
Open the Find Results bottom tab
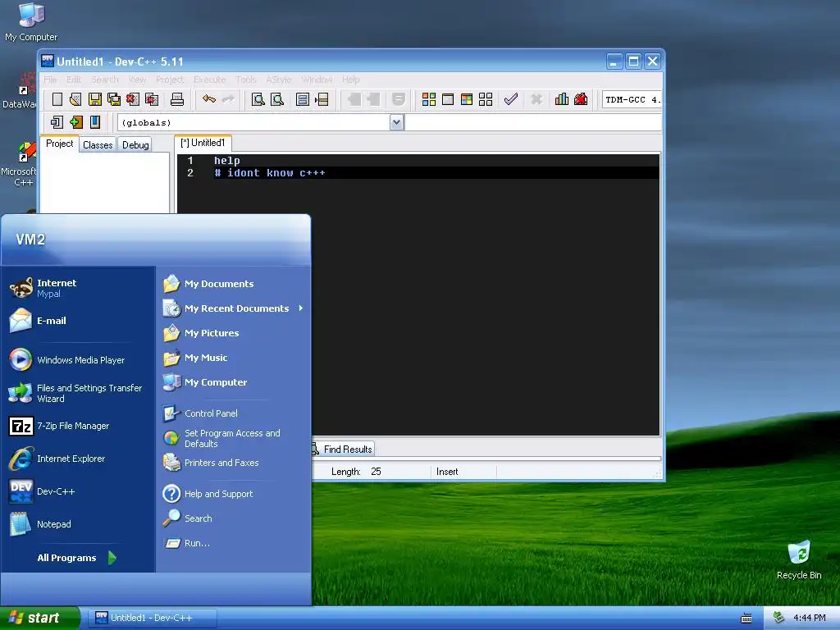pos(344,449)
